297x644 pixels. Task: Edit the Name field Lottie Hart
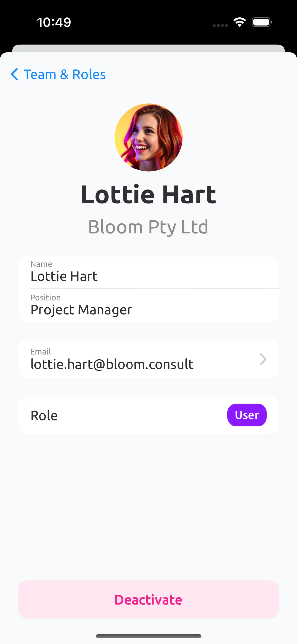148,272
